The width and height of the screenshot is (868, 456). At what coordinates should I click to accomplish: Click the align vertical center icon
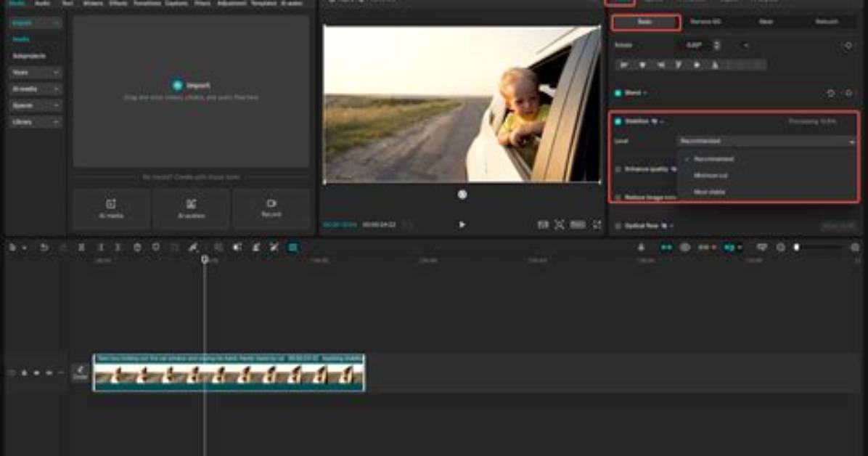[x=697, y=65]
